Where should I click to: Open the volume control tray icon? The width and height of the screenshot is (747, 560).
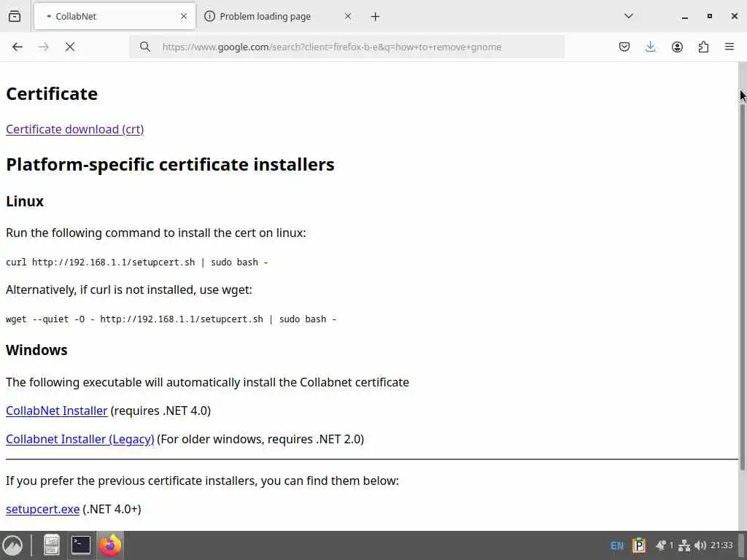700,545
